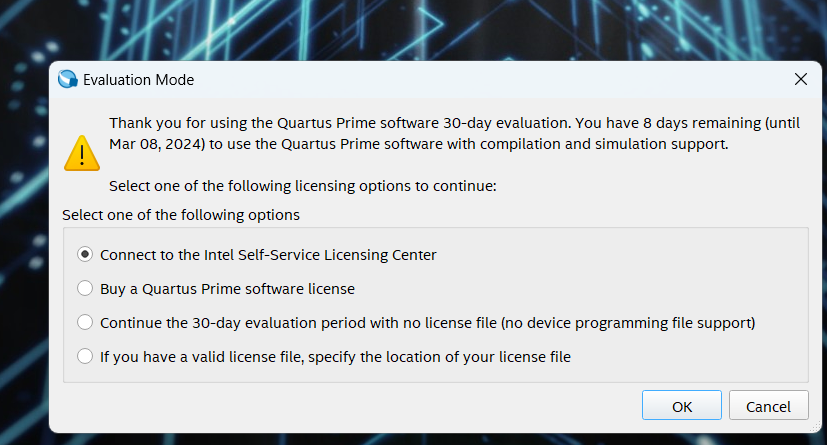
Task: Enable the continue 30-day evaluation radio button
Action: 85,322
